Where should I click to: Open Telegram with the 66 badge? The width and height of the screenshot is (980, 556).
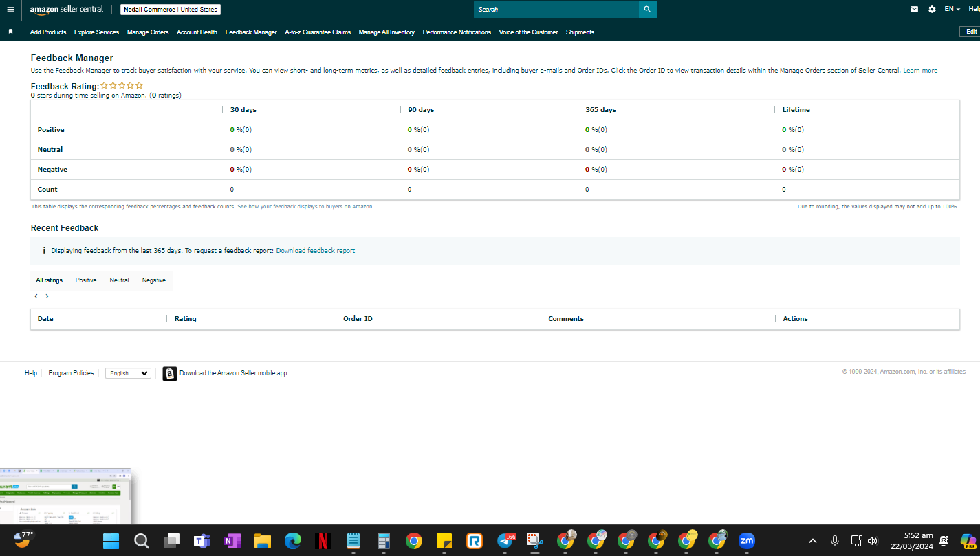click(x=506, y=541)
